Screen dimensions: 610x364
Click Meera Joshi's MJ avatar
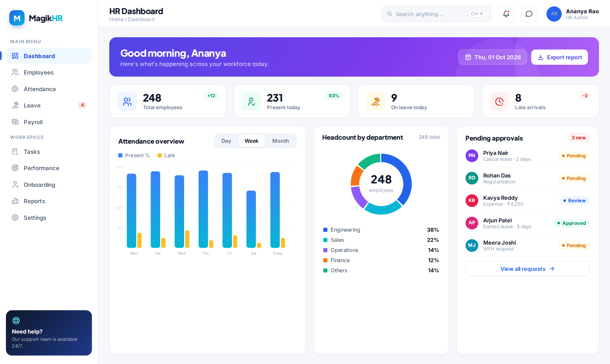pyautogui.click(x=472, y=245)
